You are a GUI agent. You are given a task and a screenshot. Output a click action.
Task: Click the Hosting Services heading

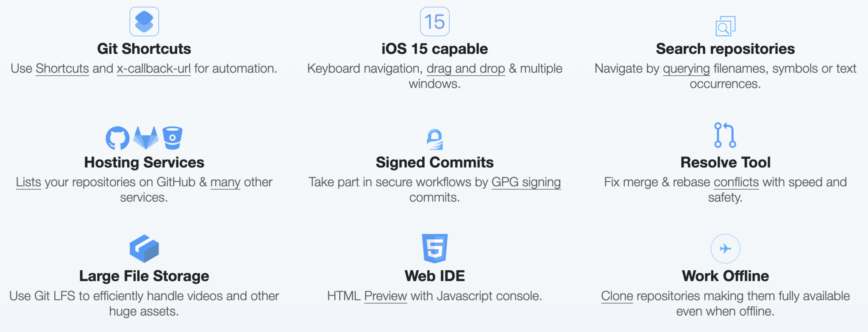coord(144,163)
